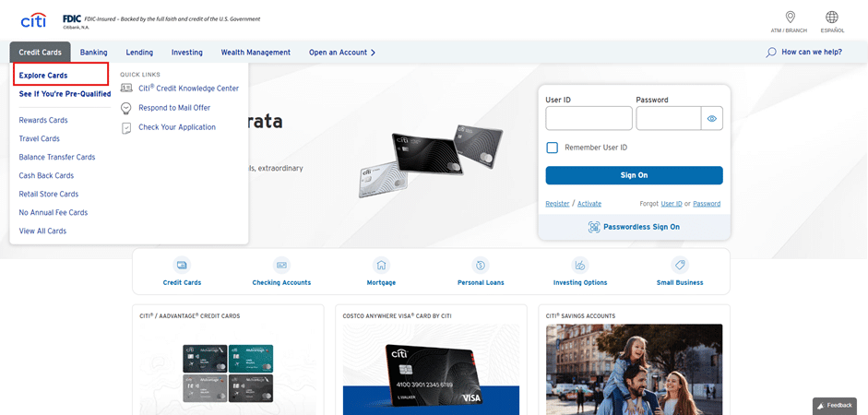The image size is (868, 415).
Task: Choose Explore Cards from the dropdown
Action: click(x=43, y=76)
